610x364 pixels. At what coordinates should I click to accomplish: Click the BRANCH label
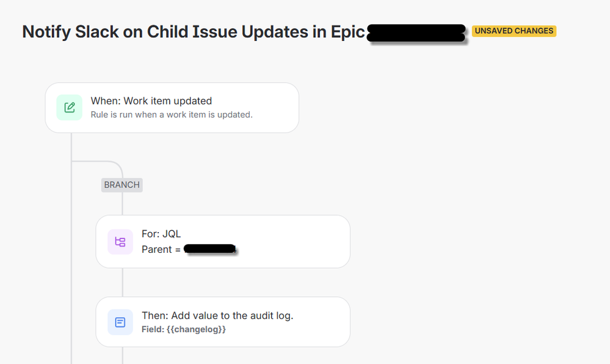[122, 184]
